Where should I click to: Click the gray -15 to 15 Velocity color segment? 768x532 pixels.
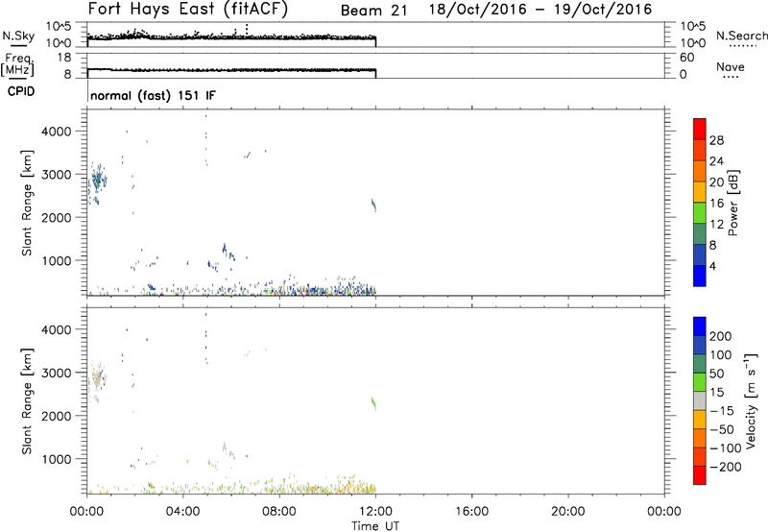coord(700,401)
